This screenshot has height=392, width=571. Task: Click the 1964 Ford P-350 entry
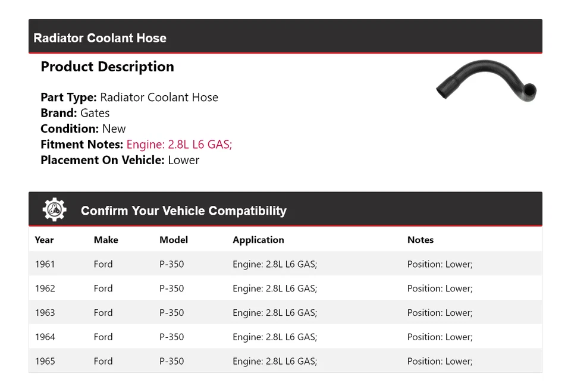(238, 337)
